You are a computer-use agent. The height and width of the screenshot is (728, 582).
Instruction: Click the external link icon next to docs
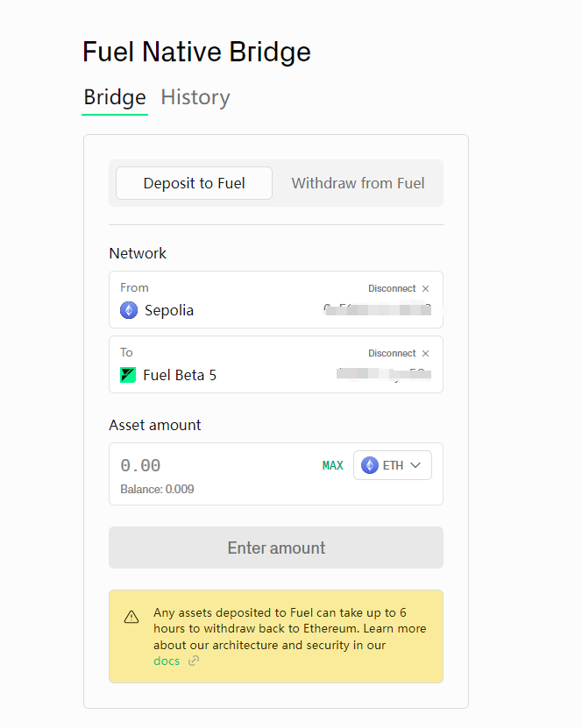pos(194,661)
